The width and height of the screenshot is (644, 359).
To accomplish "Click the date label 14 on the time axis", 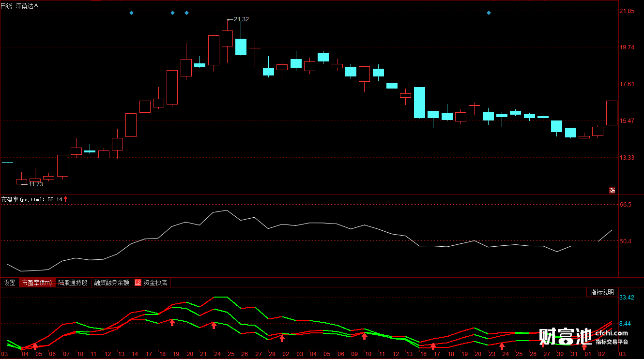I will point(135,354).
